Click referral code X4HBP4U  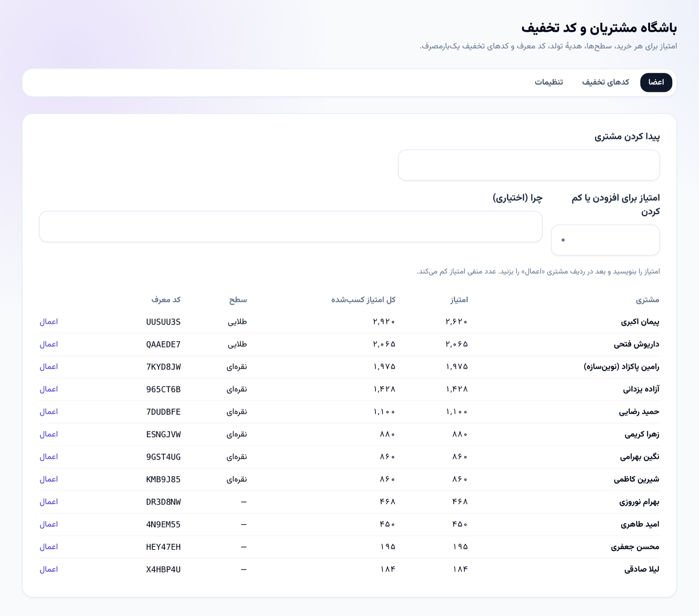(x=163, y=570)
